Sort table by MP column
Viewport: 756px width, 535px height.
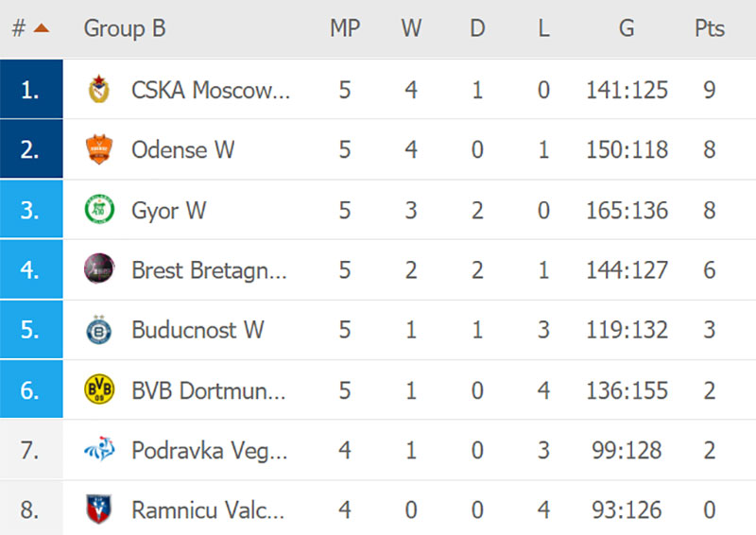point(345,28)
